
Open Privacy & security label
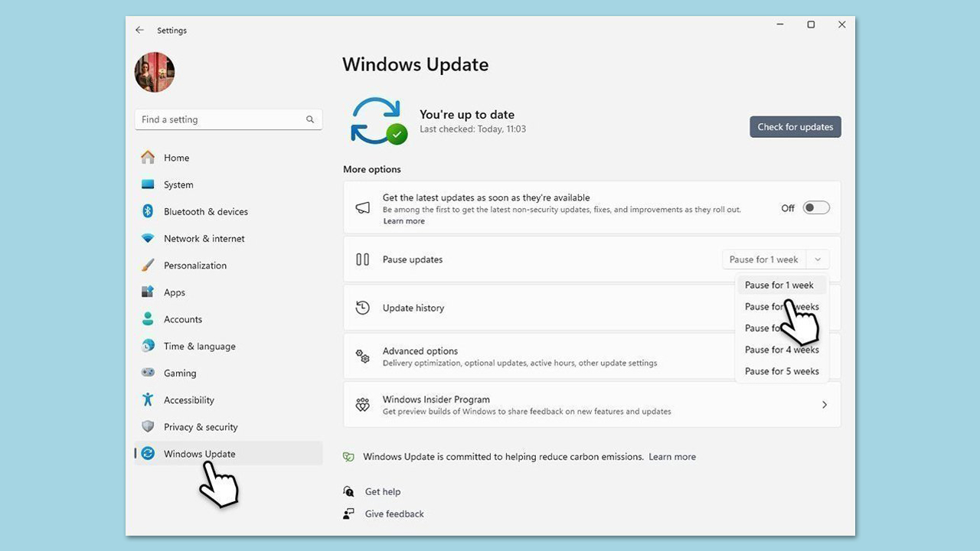point(201,426)
